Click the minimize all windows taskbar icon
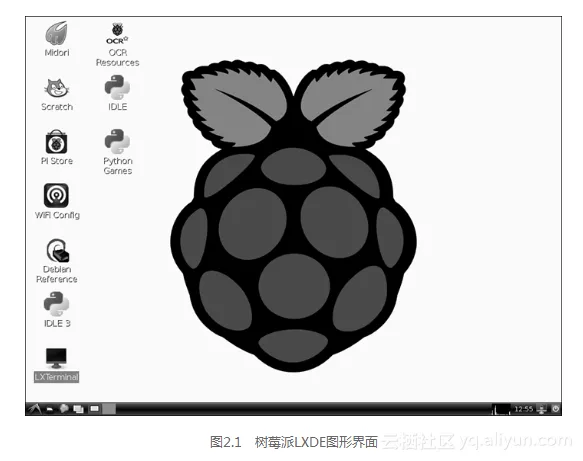The width and height of the screenshot is (583, 461). [78, 409]
